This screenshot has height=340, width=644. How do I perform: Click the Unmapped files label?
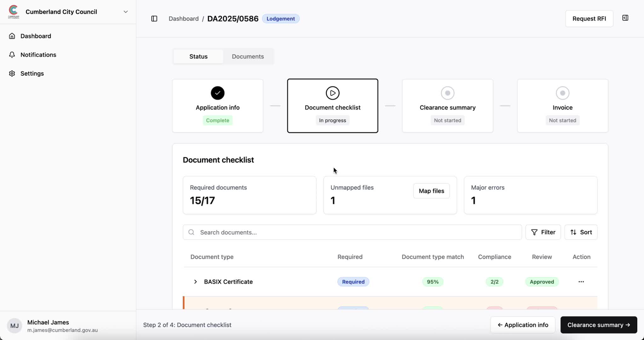[352, 188]
